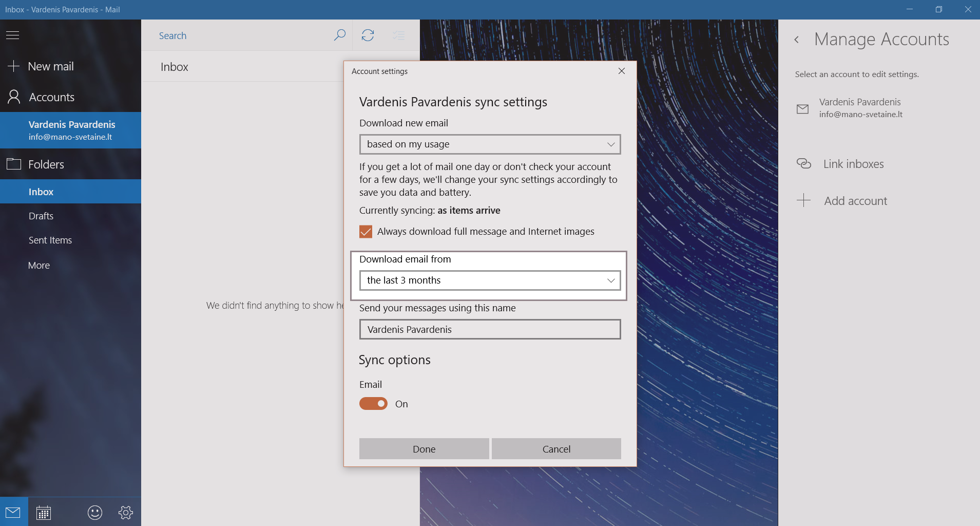Click the search magnifier icon
Viewport: 980px width, 526px height.
339,35
